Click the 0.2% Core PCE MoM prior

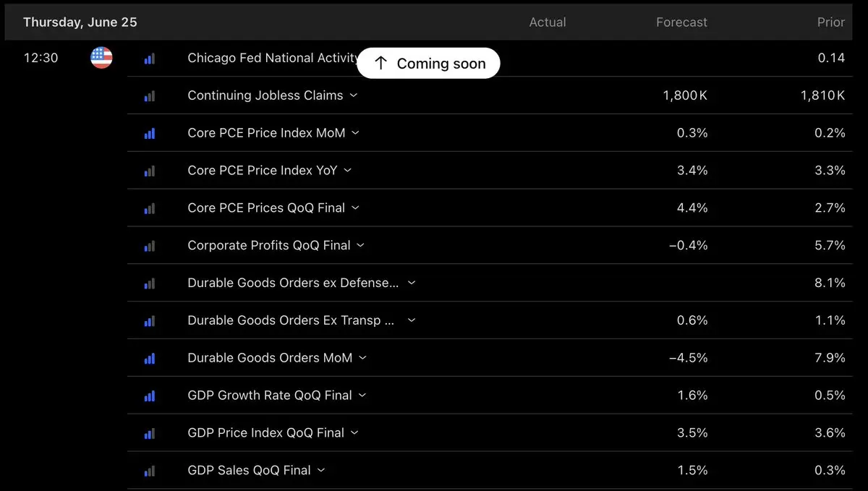coord(830,132)
